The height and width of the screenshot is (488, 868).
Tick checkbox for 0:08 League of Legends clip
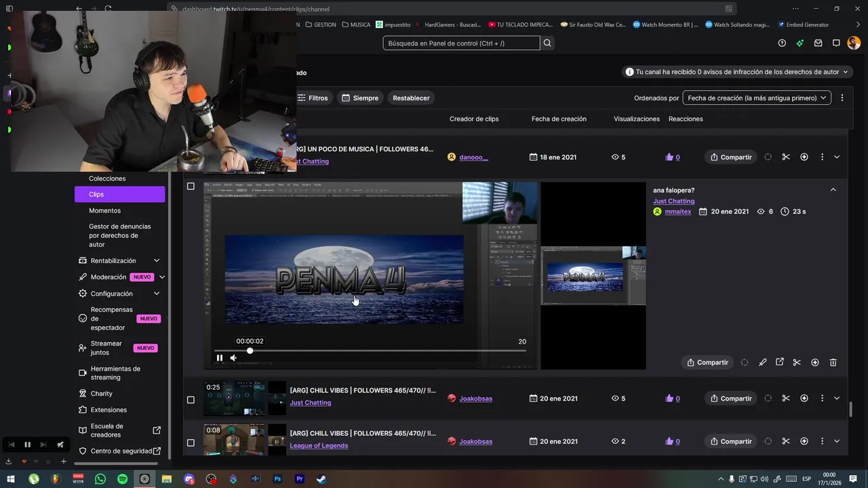pyautogui.click(x=191, y=443)
